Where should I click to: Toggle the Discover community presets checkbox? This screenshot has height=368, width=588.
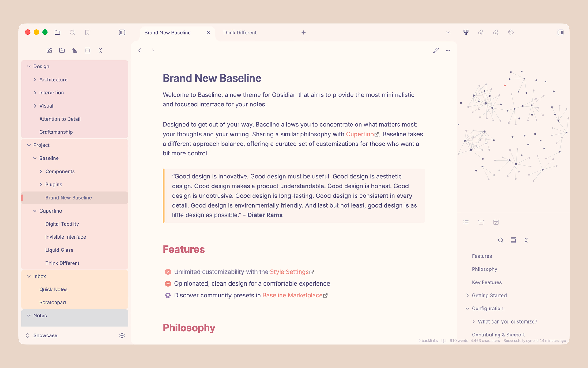(168, 295)
